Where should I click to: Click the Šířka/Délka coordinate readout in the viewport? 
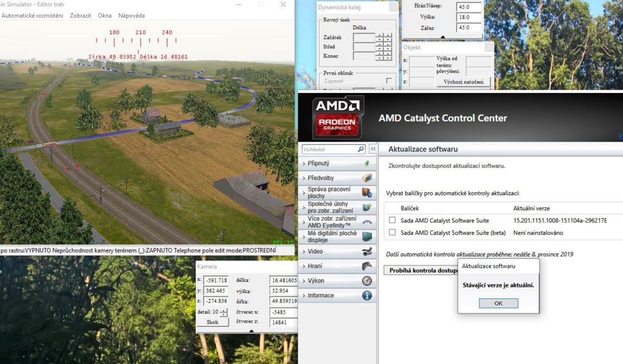click(138, 57)
